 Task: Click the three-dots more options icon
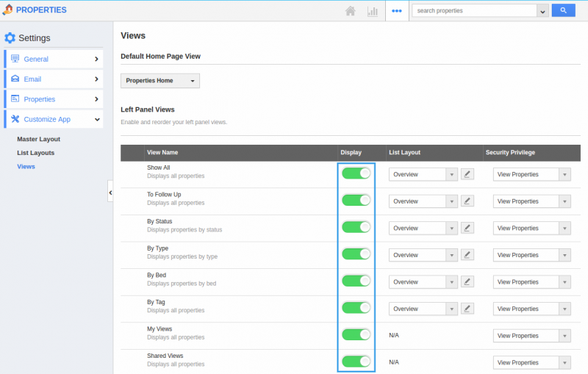tap(397, 11)
